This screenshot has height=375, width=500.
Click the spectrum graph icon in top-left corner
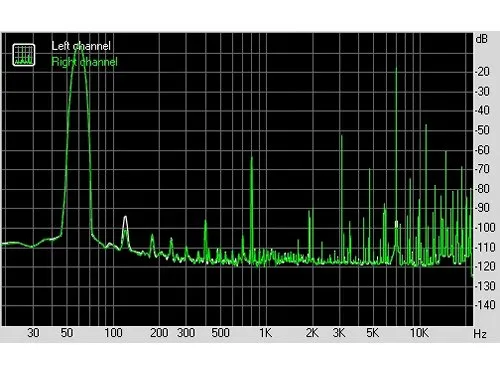pos(24,55)
